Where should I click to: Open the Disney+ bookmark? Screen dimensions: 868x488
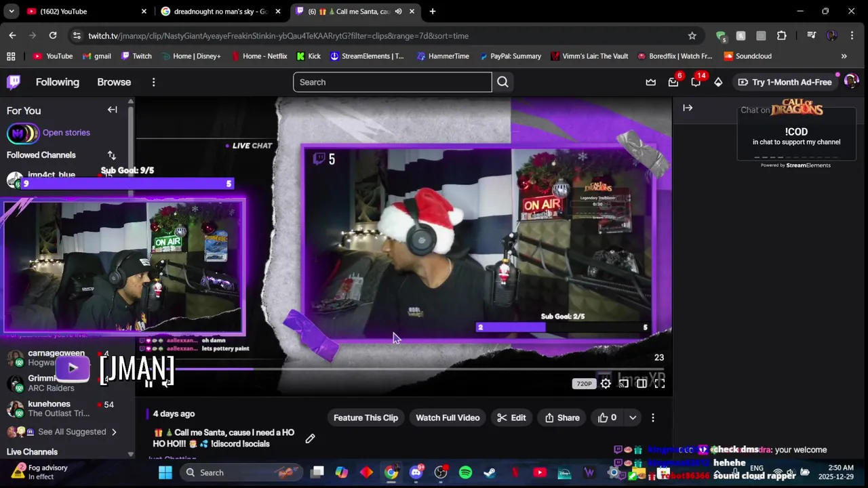(x=190, y=56)
